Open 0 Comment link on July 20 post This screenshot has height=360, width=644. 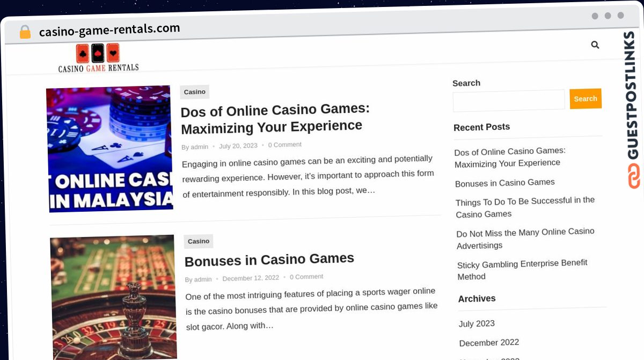tap(285, 145)
